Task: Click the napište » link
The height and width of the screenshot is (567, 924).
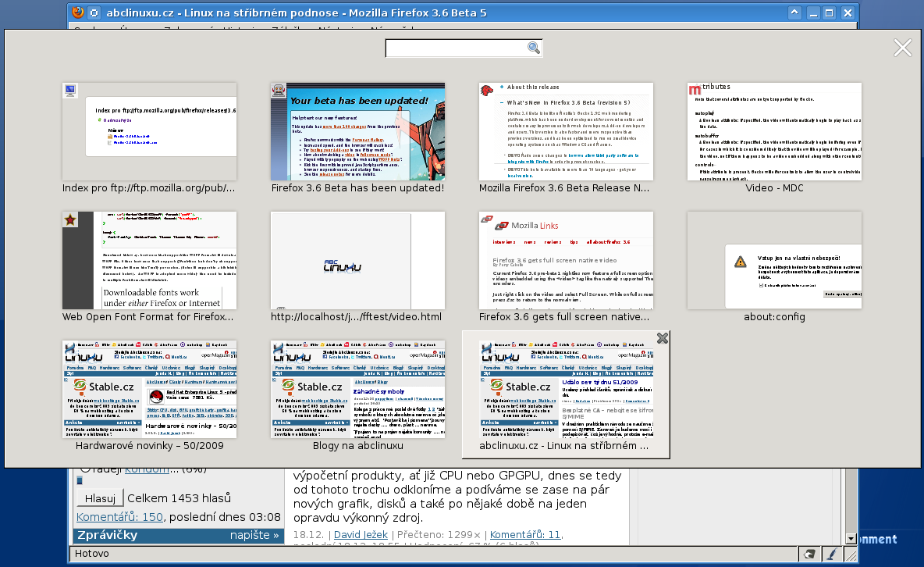Action: (x=254, y=535)
